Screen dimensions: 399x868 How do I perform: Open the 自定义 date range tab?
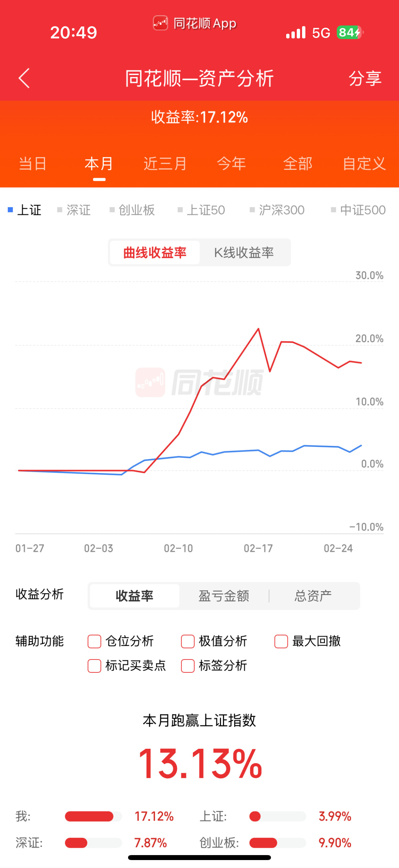tap(364, 164)
